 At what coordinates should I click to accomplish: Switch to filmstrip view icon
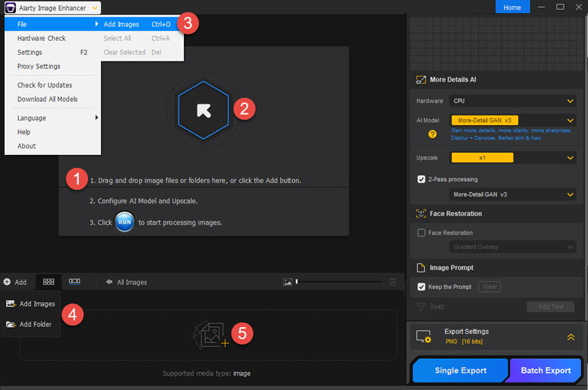(x=75, y=281)
